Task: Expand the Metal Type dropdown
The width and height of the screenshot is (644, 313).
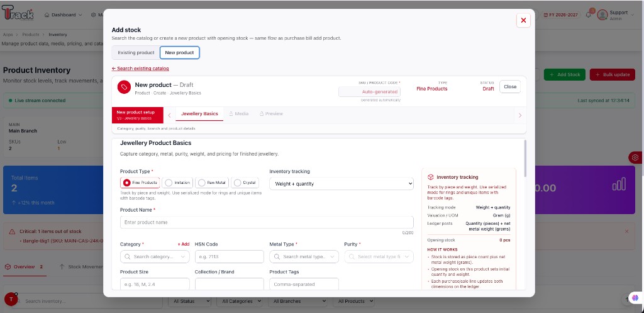Action: tap(332, 257)
